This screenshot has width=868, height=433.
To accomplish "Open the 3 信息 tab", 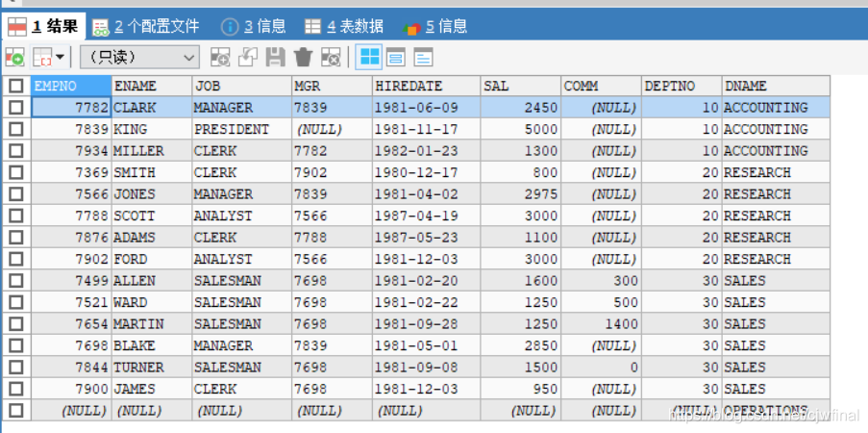I will 254,26.
